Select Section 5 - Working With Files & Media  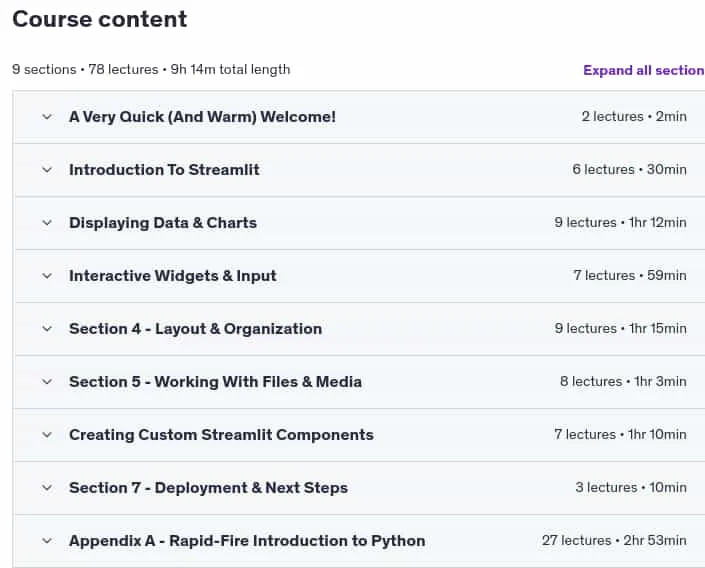[215, 382]
